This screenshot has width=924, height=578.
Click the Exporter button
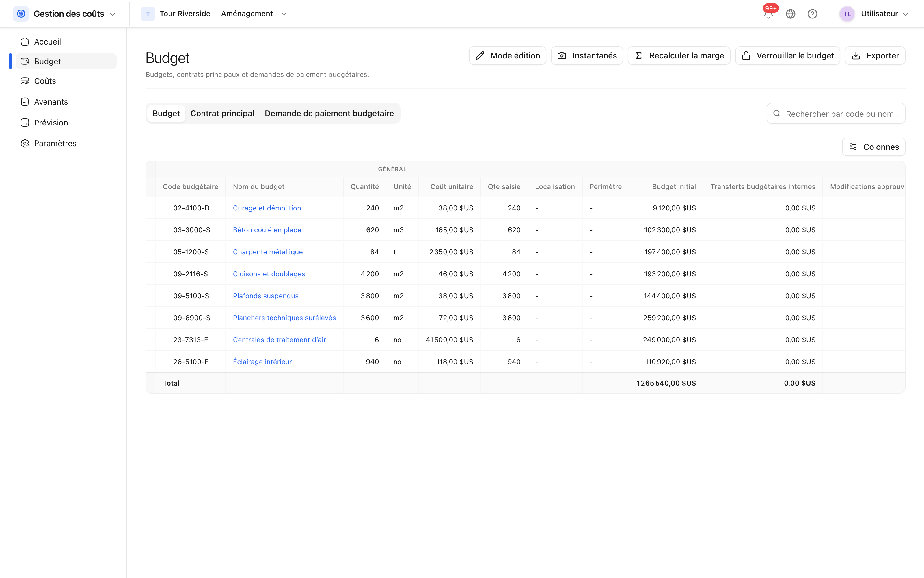tap(875, 56)
